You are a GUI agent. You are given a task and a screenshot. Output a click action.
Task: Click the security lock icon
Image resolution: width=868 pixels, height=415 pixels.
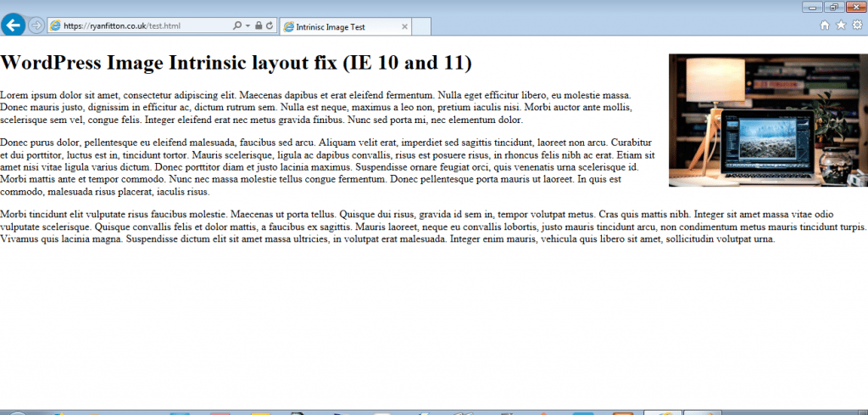pyautogui.click(x=258, y=26)
